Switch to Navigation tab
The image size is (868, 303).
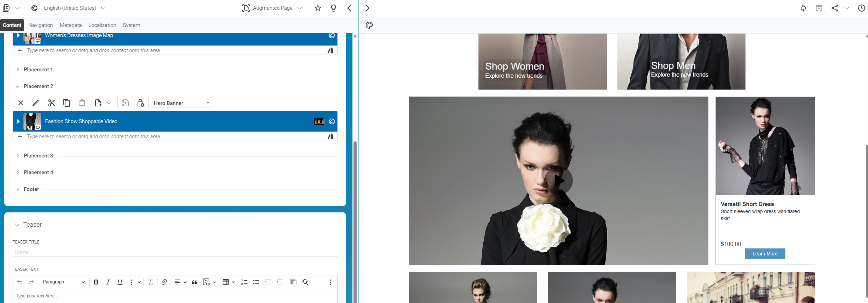click(x=41, y=25)
